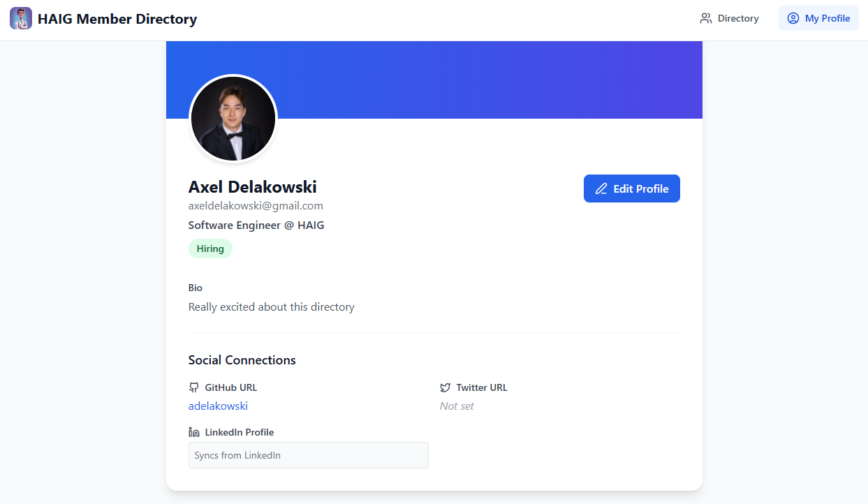Click the email axeldelakowski@gmail.com
Image resolution: width=868 pixels, height=504 pixels.
tap(255, 205)
